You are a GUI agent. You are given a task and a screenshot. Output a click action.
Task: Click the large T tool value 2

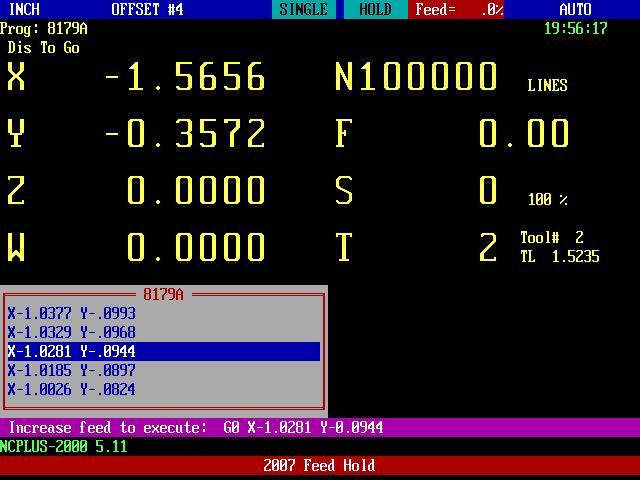488,247
